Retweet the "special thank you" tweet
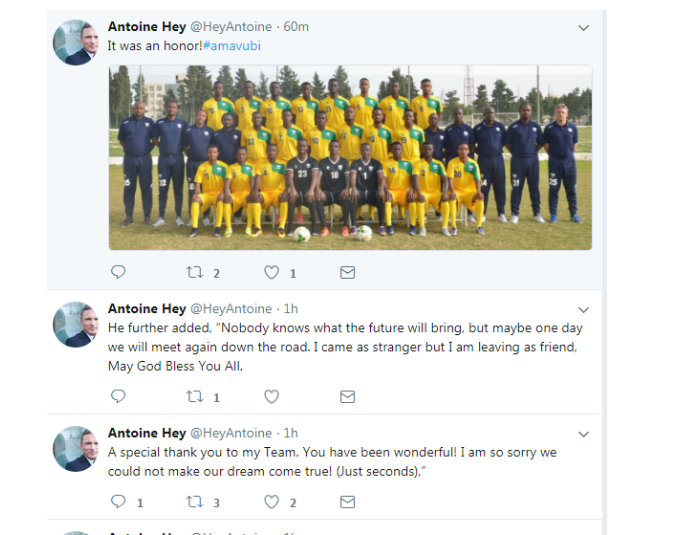The image size is (700, 535). pyautogui.click(x=196, y=502)
